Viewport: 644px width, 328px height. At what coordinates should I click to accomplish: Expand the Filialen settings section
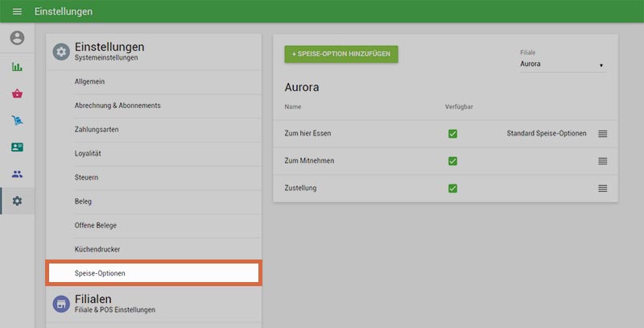pyautogui.click(x=153, y=303)
